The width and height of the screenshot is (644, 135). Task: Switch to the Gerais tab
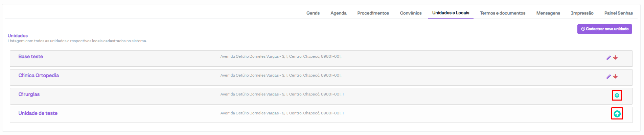tap(313, 13)
